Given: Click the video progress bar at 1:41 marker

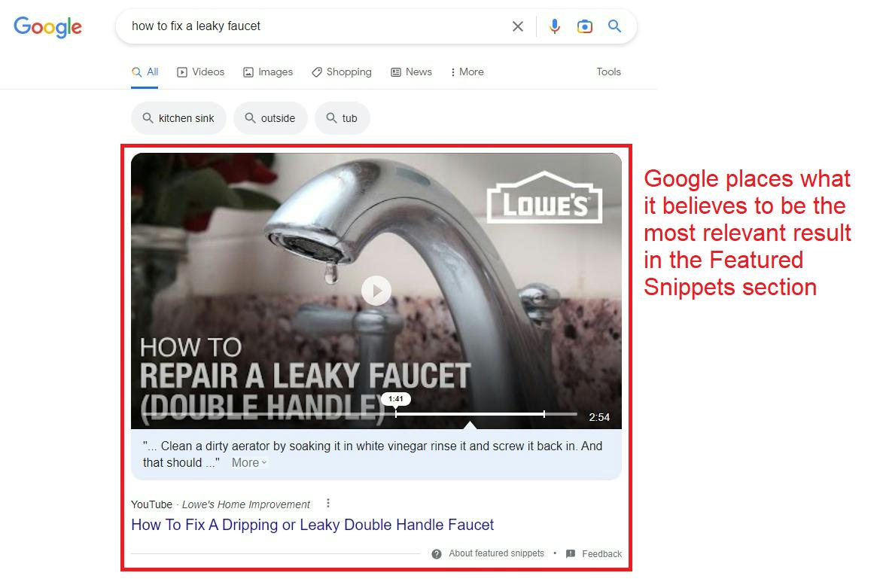Looking at the screenshot, I should point(396,414).
